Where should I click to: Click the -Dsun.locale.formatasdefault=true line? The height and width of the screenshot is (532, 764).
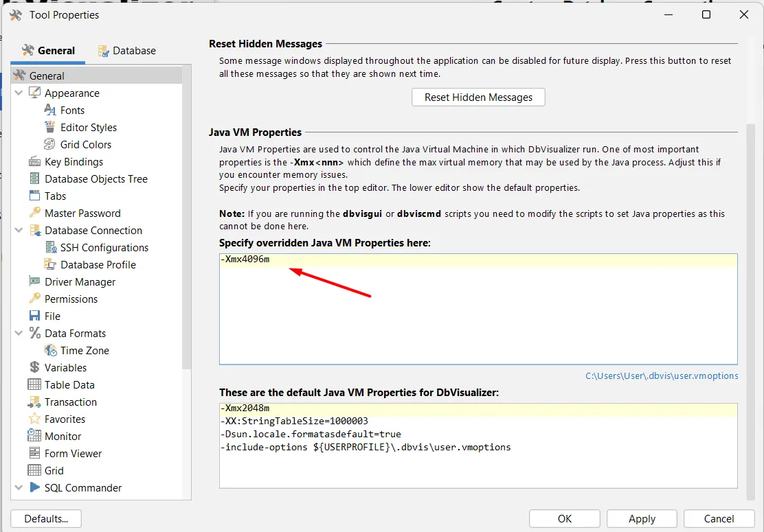tap(311, 434)
